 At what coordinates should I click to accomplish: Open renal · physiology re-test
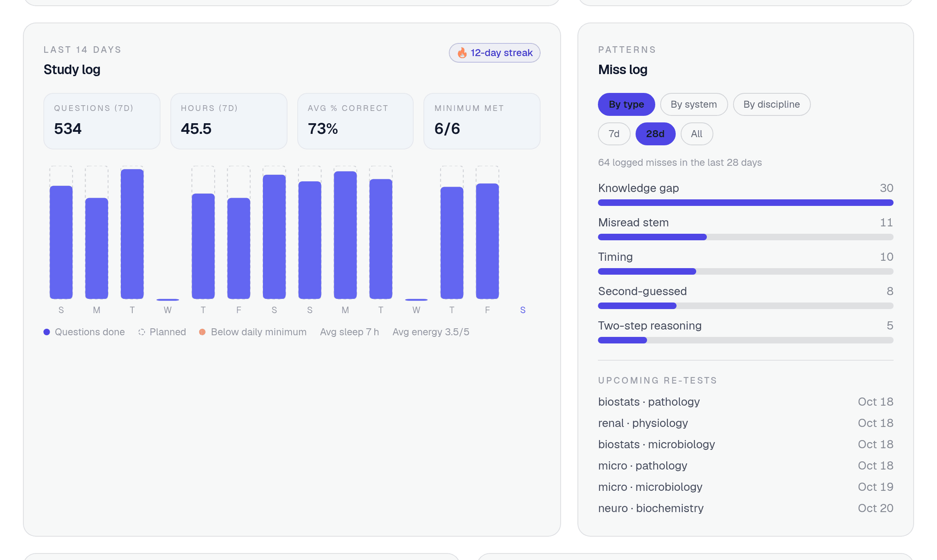pos(745,423)
